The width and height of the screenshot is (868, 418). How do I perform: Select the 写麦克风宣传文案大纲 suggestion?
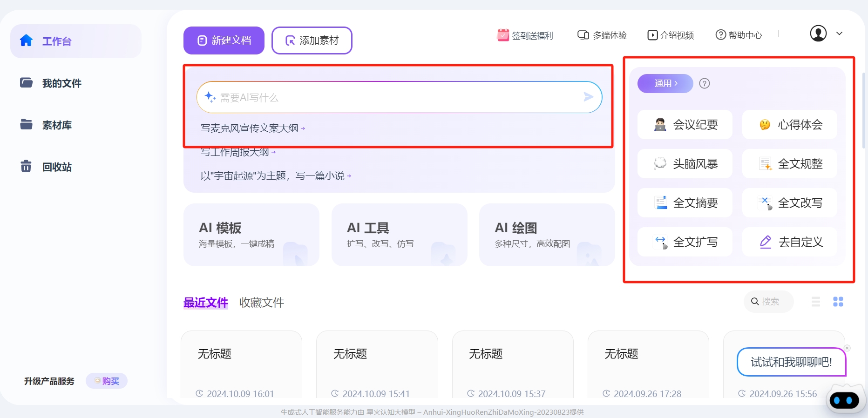[x=253, y=128]
